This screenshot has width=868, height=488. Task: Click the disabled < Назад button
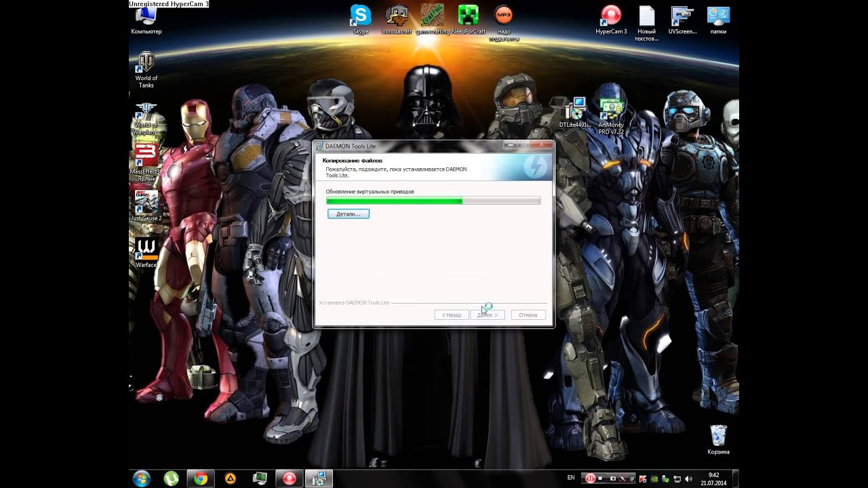coord(452,315)
